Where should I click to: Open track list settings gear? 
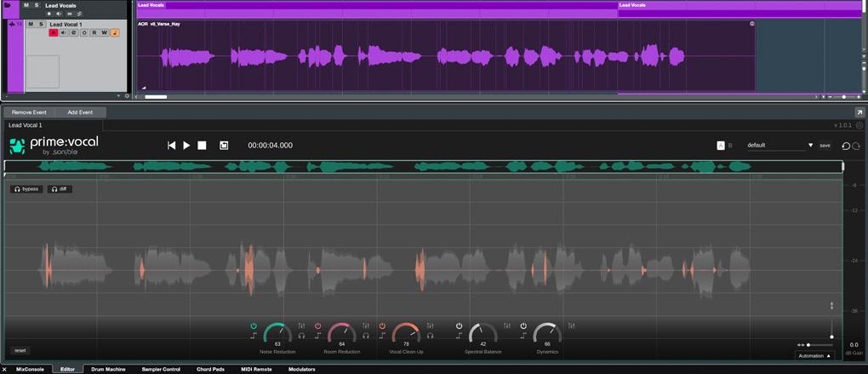click(x=127, y=96)
